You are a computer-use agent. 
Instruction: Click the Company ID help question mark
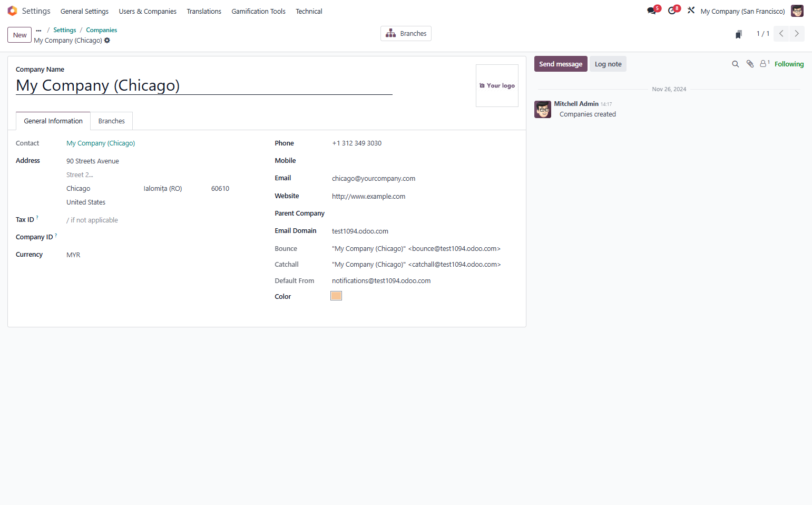(x=56, y=235)
